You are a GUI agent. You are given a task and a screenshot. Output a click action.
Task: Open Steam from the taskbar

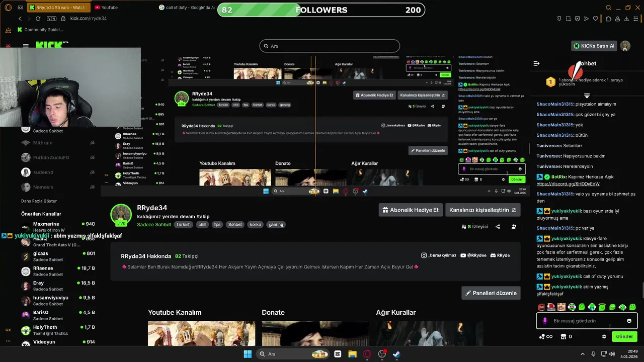pos(396,354)
